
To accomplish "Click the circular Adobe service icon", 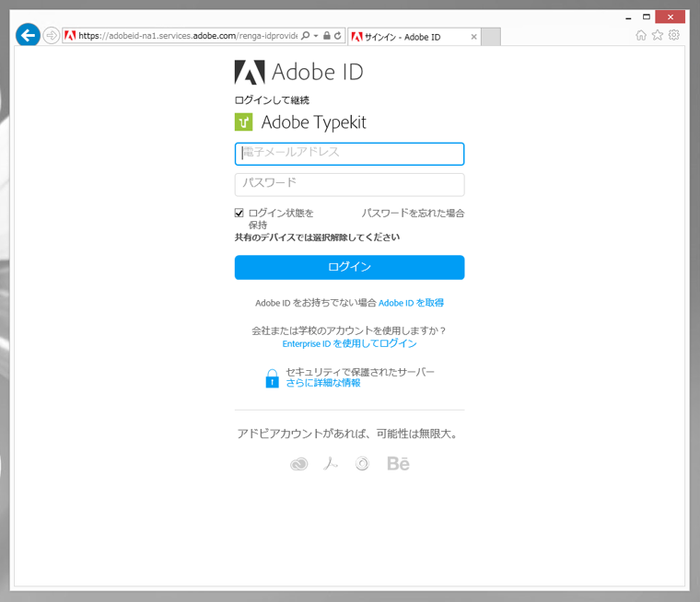I will [x=362, y=464].
